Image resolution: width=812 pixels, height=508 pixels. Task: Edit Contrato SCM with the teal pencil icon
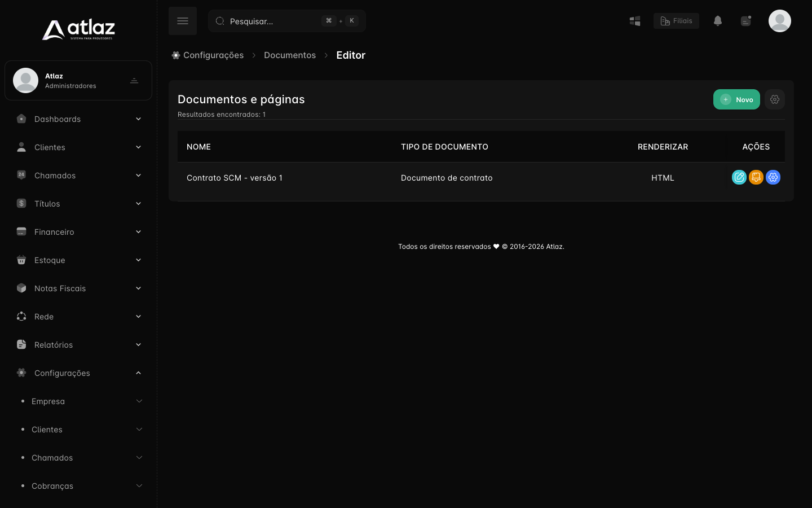pyautogui.click(x=739, y=177)
